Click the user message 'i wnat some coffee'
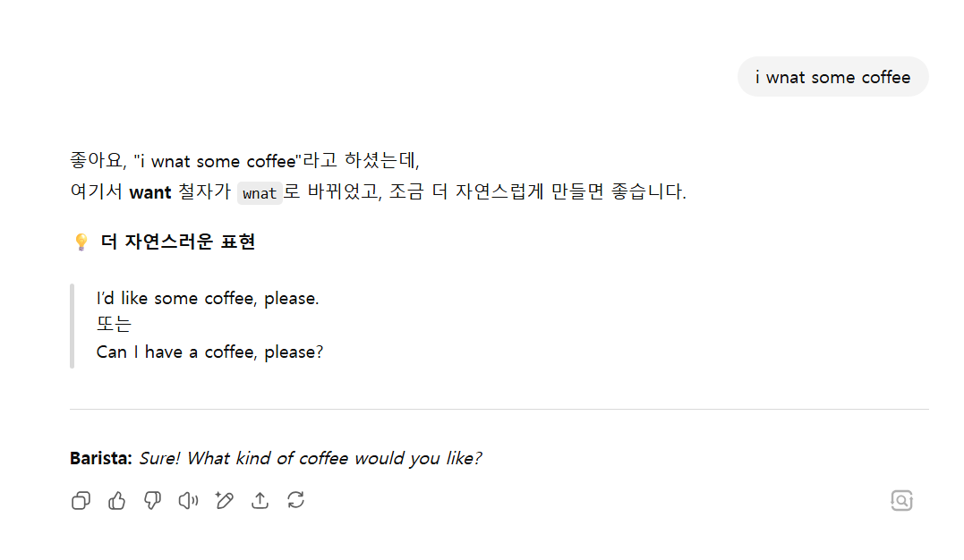964x560 pixels. (832, 77)
